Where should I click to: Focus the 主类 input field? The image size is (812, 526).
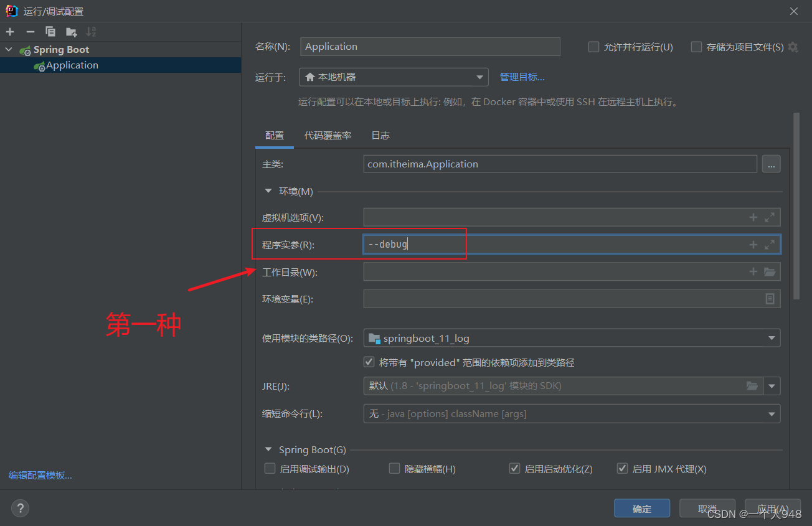[560, 164]
